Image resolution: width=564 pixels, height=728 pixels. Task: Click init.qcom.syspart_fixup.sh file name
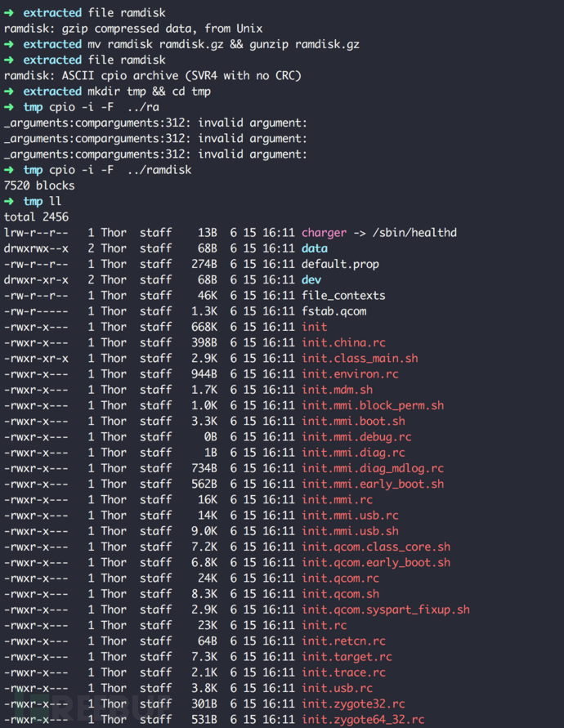[386, 610]
